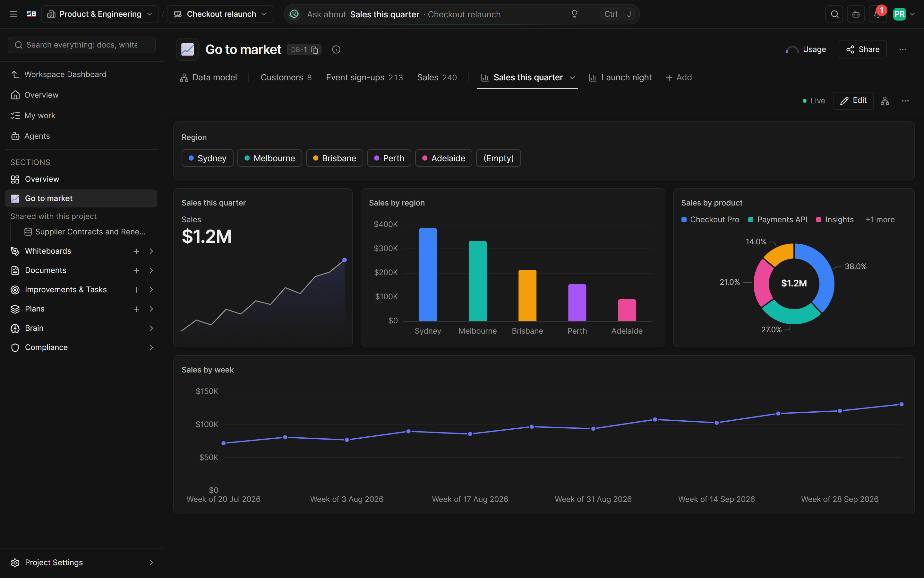Add a new Plan with plus icon

[x=136, y=309]
